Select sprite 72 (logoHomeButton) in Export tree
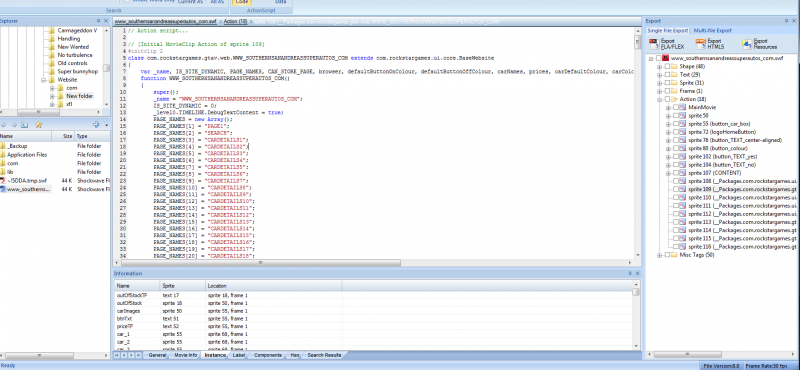 tap(721, 132)
